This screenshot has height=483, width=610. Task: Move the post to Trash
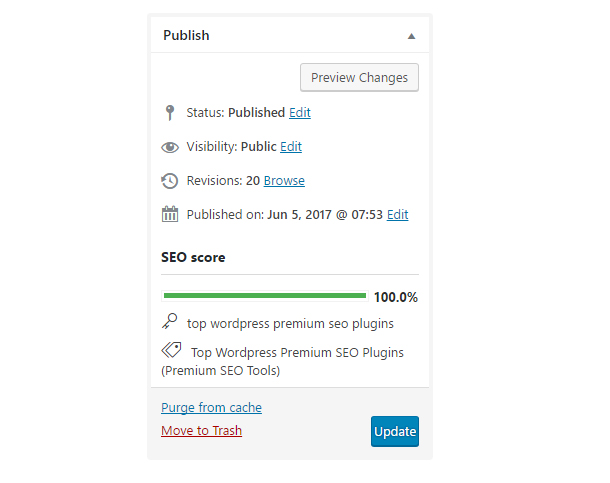coord(201,431)
